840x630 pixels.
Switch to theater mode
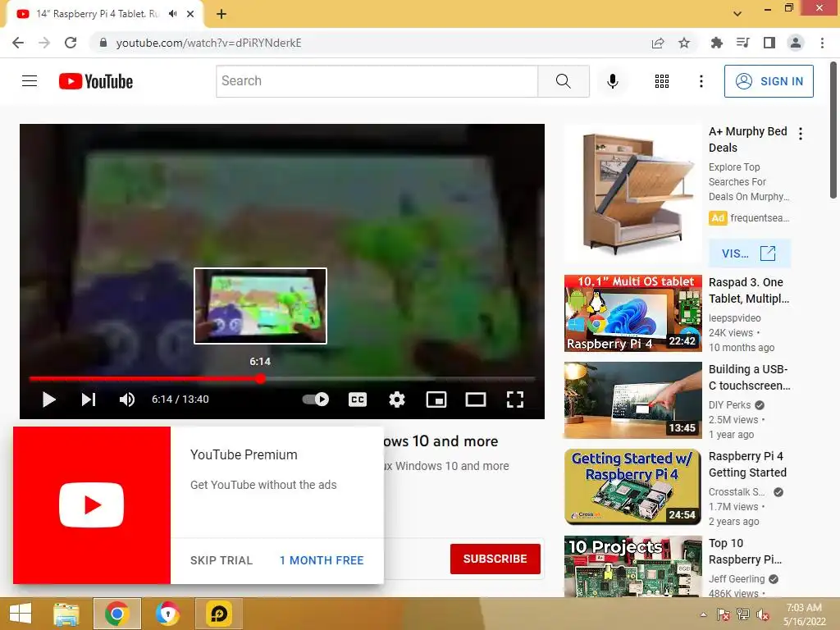tap(475, 399)
